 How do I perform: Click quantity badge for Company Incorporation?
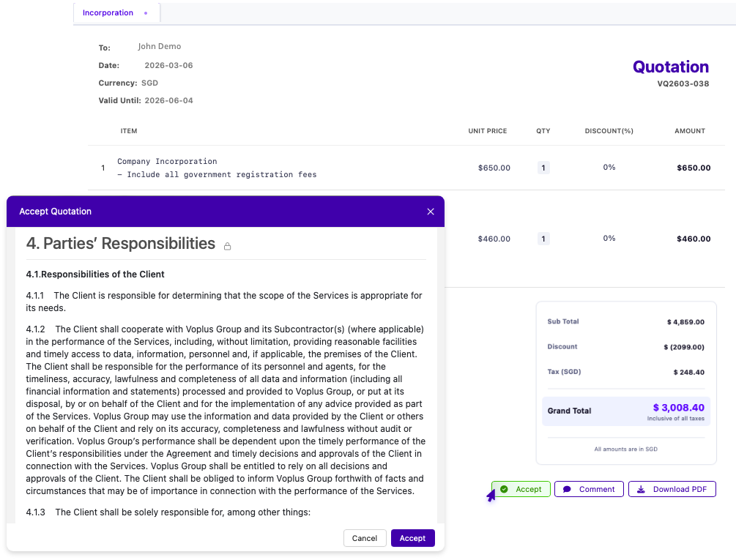[x=543, y=168]
